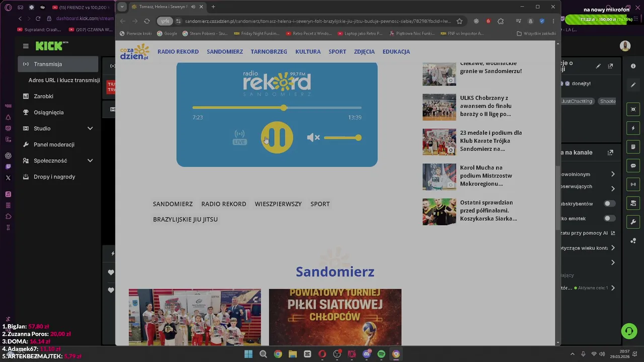This screenshot has height=362, width=644.
Task: Open thumbnail for Ostatni sprawdzian article
Action: click(439, 212)
